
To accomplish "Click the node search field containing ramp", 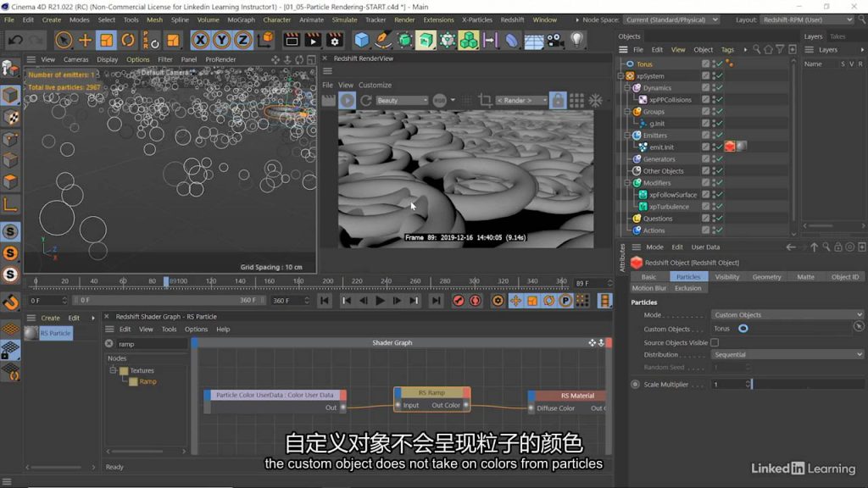I will 151,344.
